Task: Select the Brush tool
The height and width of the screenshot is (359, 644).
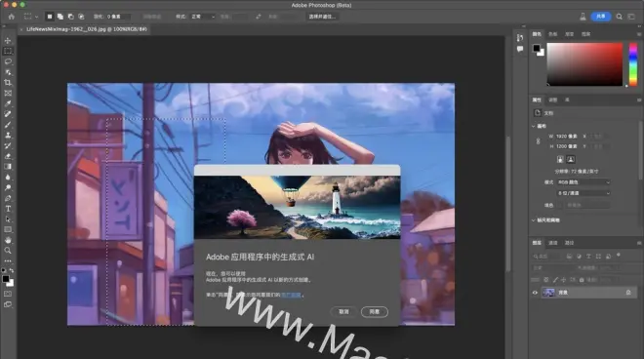Action: pyautogui.click(x=8, y=125)
